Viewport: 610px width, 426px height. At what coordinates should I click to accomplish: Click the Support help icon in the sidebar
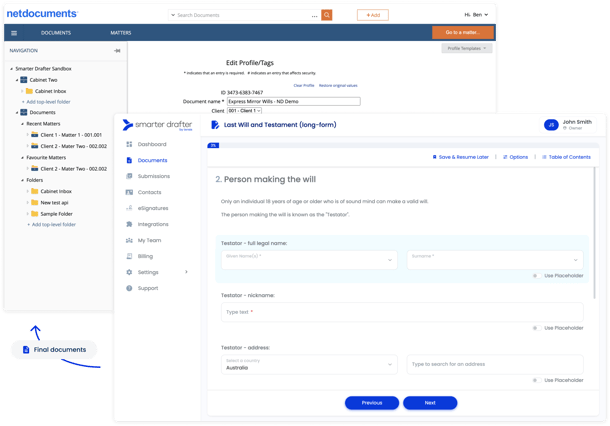(129, 288)
